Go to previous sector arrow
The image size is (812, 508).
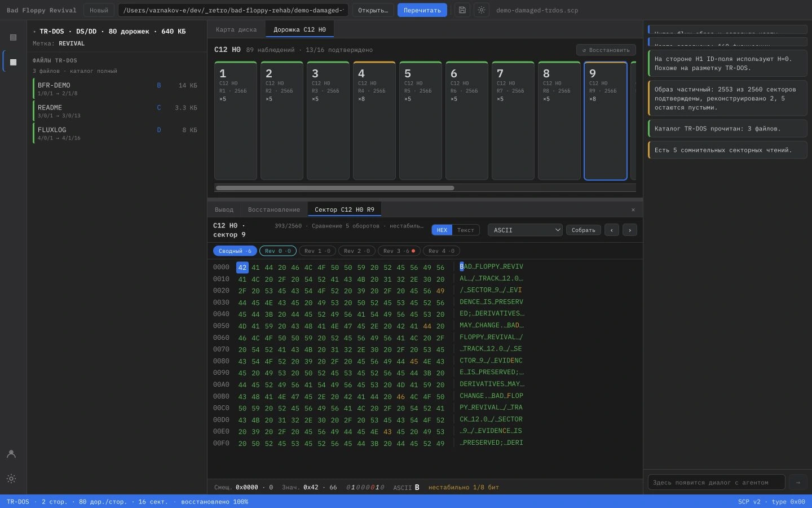(611, 230)
